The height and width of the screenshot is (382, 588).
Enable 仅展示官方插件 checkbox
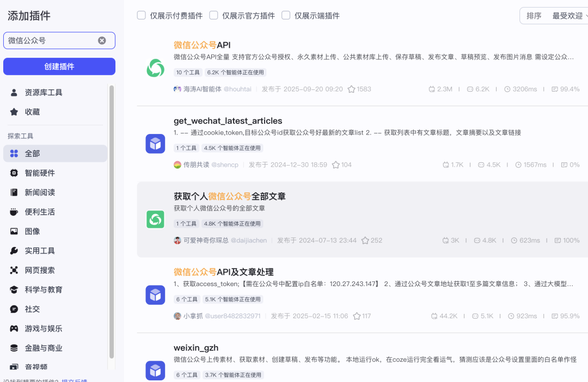click(214, 15)
